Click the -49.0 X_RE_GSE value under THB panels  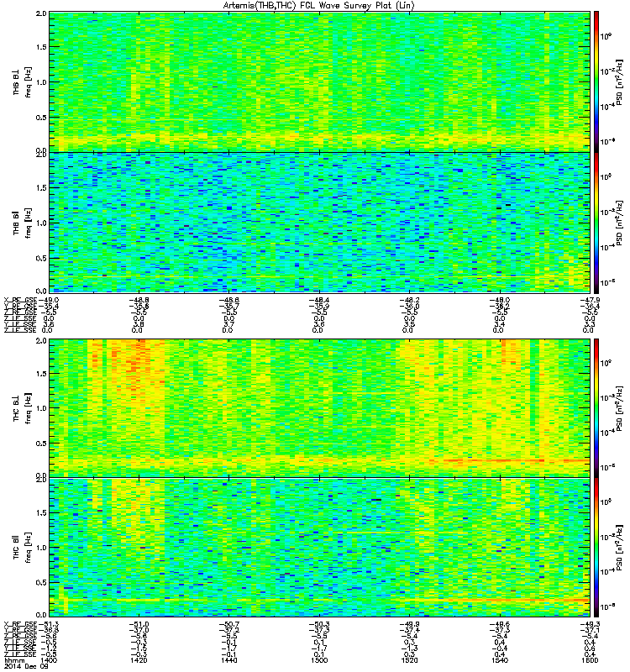pos(49,300)
